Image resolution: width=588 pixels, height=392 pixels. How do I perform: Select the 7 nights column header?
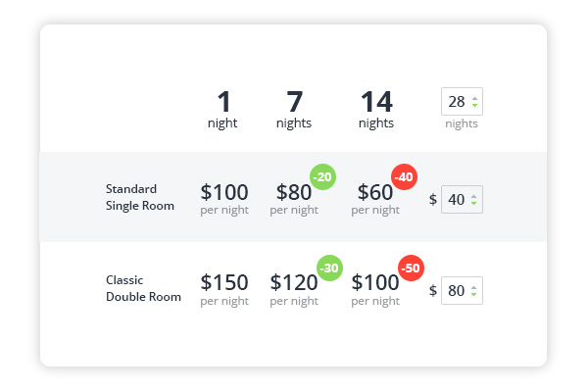(x=294, y=109)
